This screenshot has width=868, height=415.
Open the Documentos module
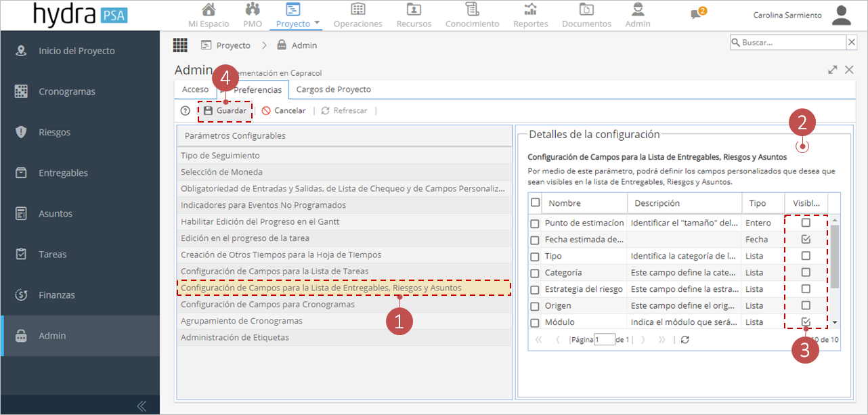tap(586, 16)
